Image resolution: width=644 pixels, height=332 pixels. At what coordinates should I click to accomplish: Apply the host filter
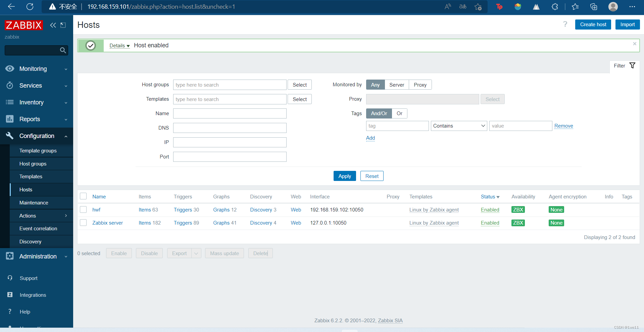coord(345,176)
